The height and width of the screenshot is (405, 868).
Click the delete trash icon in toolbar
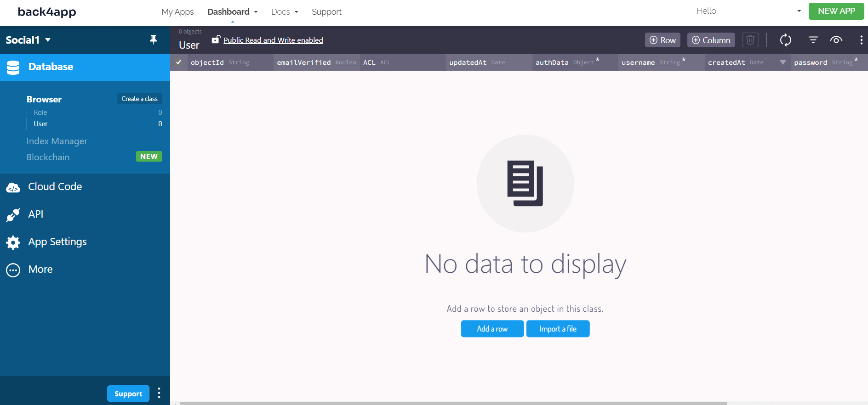click(x=750, y=40)
